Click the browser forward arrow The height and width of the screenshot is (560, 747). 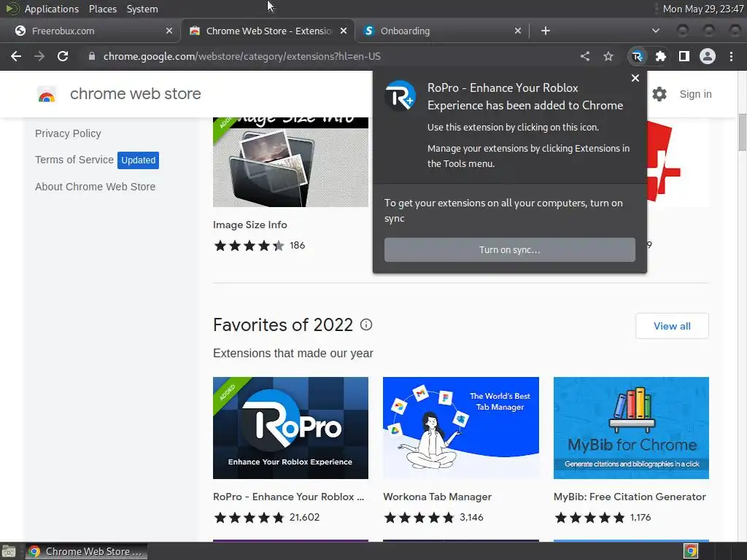[x=39, y=56]
